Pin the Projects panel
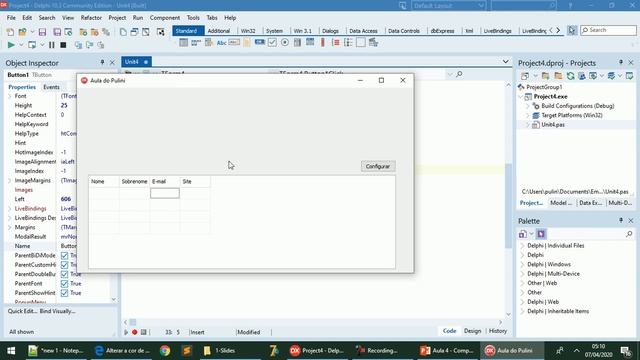This screenshot has height=360, width=640. pos(621,62)
